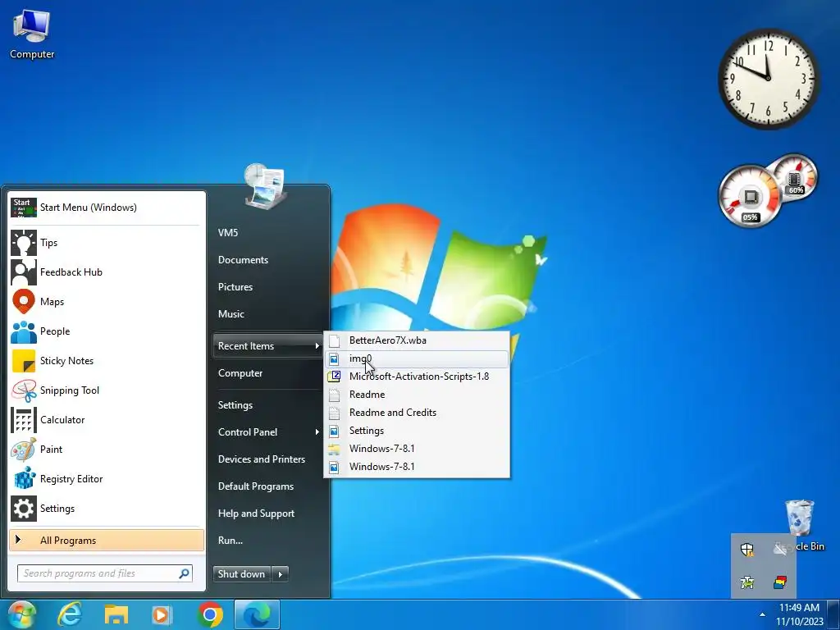Screen dimensions: 840x630
Task: Click the Search programs and files box
Action: point(104,573)
